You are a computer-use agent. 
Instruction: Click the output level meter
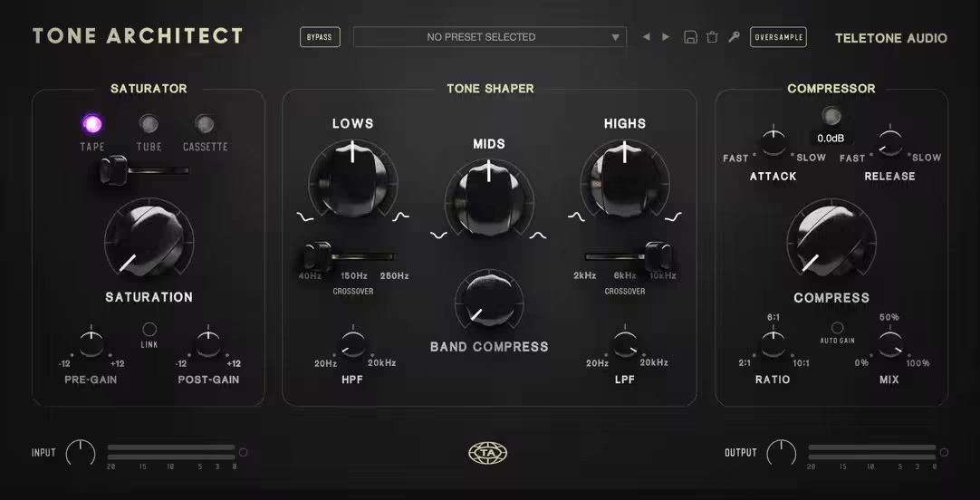point(872,453)
